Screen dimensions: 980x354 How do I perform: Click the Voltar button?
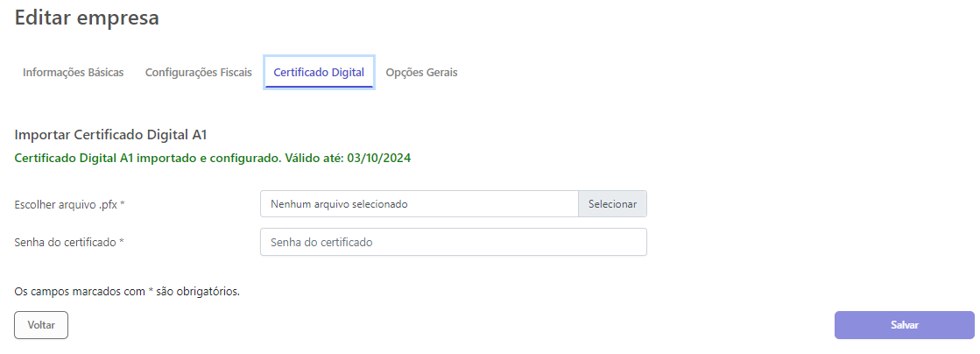pyautogui.click(x=41, y=324)
